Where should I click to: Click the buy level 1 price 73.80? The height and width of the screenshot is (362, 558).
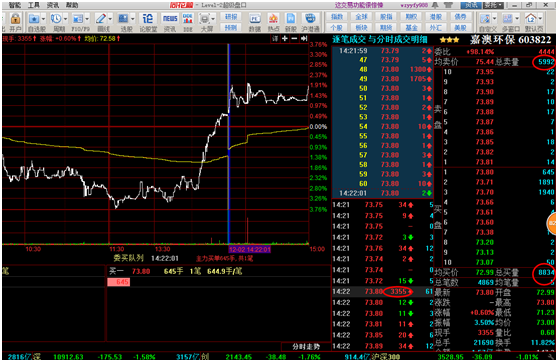(485, 172)
